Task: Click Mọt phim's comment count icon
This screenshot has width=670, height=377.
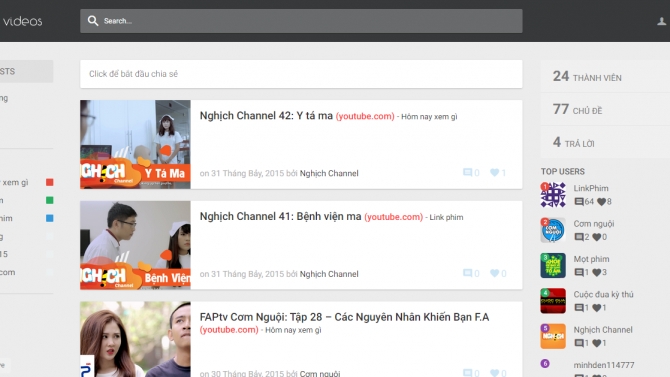Action: (579, 272)
